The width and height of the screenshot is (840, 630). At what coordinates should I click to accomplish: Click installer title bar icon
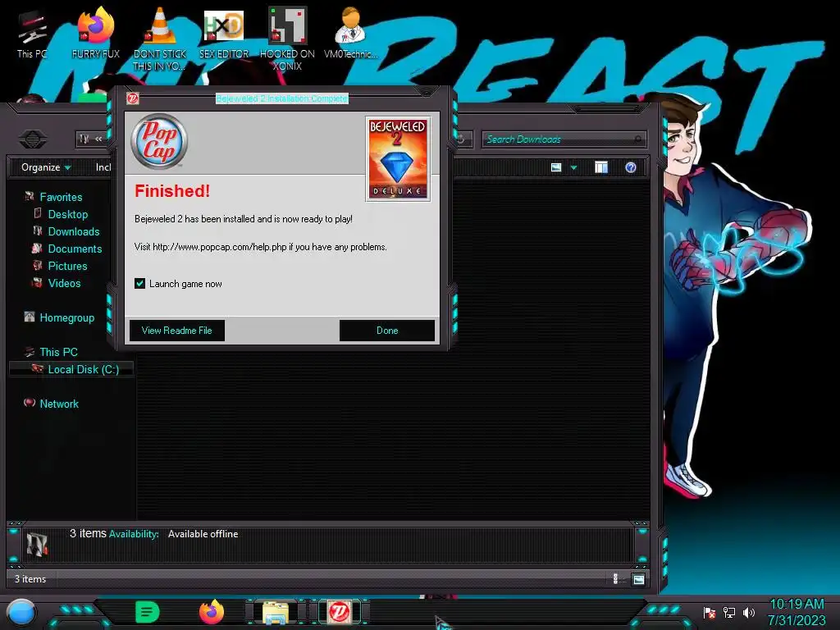click(132, 98)
